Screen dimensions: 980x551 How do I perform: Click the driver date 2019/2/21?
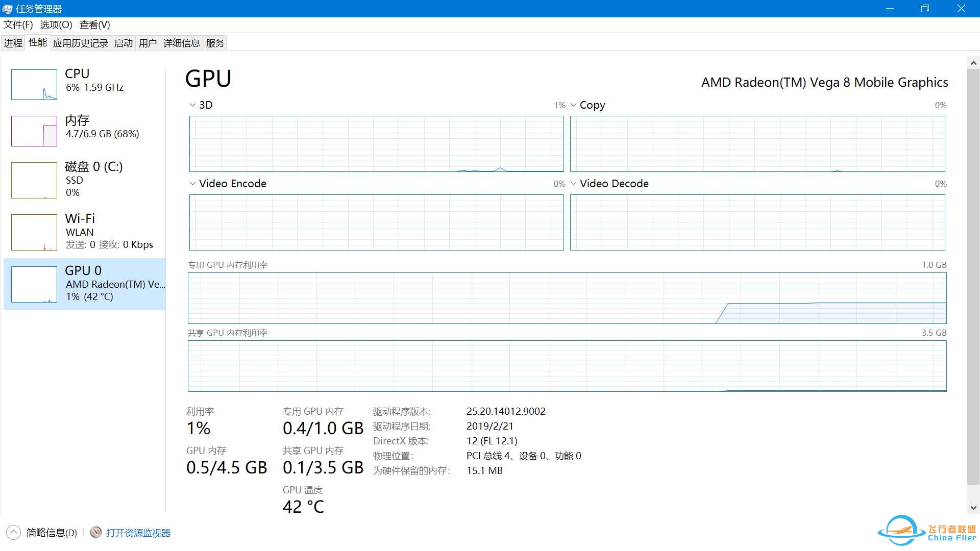click(490, 426)
